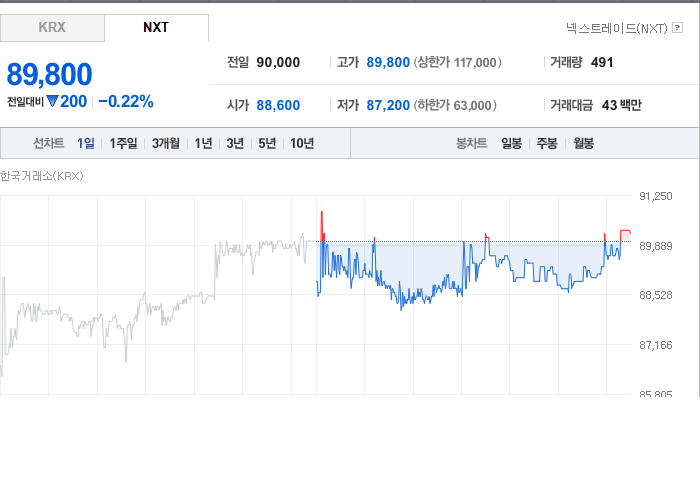Click the current price 89,800 headline
Image resolution: width=700 pixels, height=490 pixels.
50,74
